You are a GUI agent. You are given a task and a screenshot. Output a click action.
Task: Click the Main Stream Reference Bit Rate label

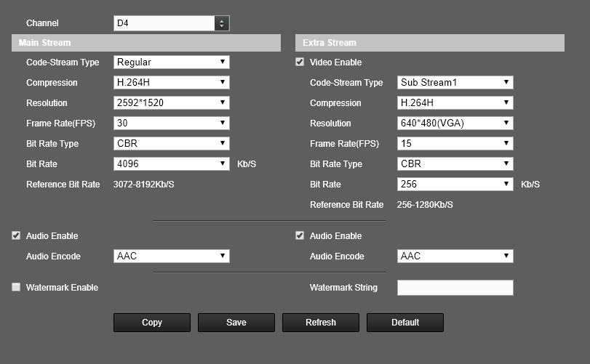coord(63,185)
